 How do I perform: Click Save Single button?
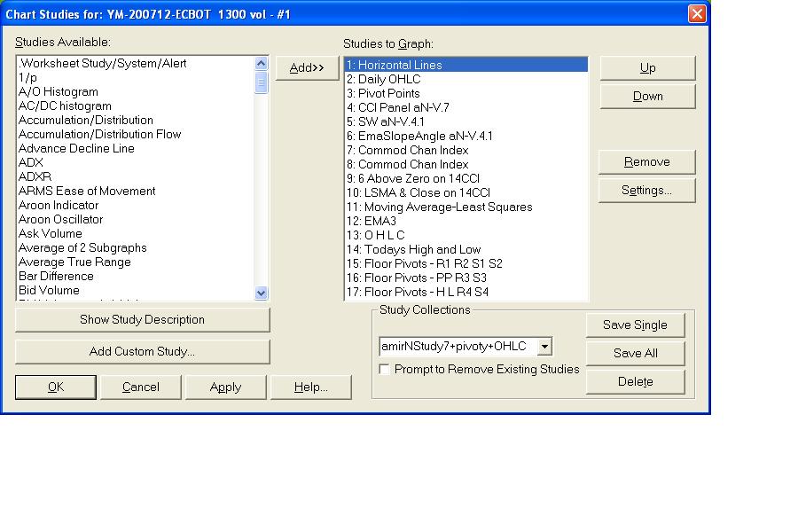(x=635, y=325)
